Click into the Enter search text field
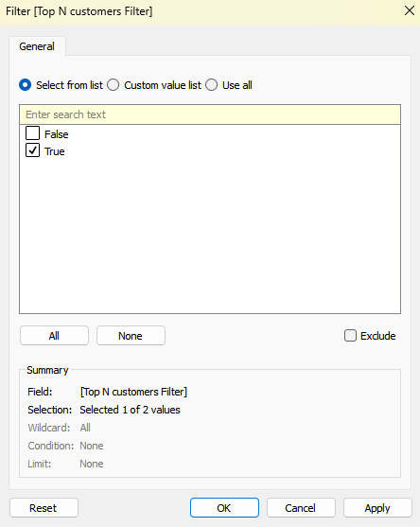This screenshot has height=527, width=420. [210, 114]
